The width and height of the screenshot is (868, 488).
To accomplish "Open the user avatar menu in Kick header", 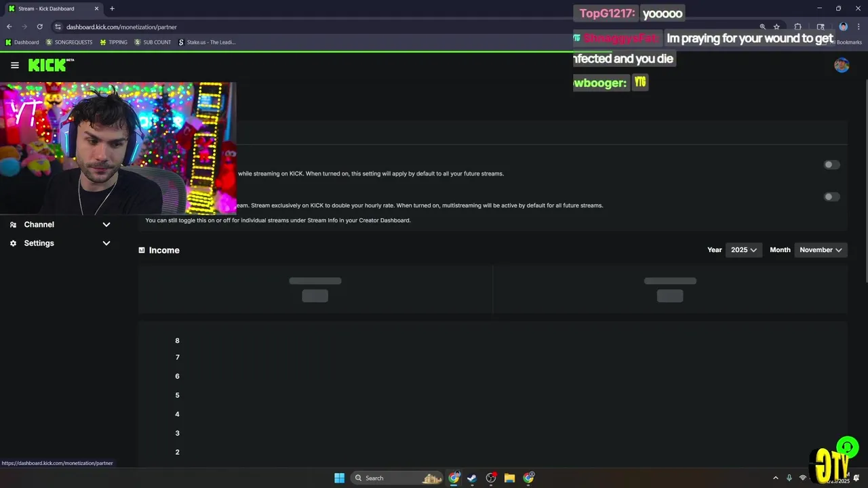I will (x=842, y=65).
